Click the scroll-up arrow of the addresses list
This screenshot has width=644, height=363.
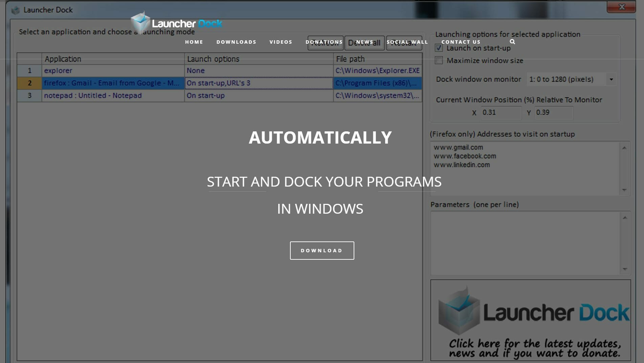click(x=625, y=147)
